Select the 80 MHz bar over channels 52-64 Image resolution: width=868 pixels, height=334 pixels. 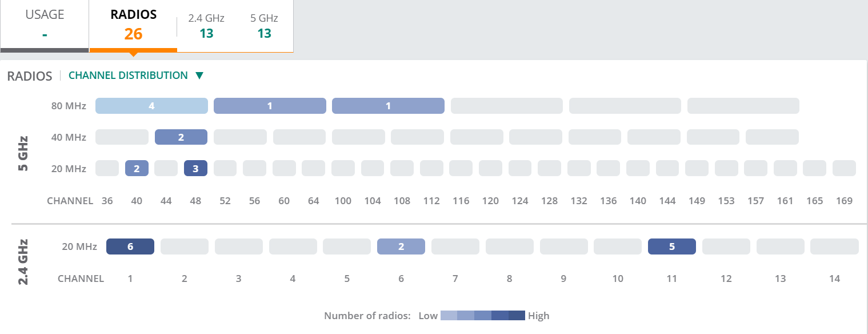pyautogui.click(x=270, y=106)
